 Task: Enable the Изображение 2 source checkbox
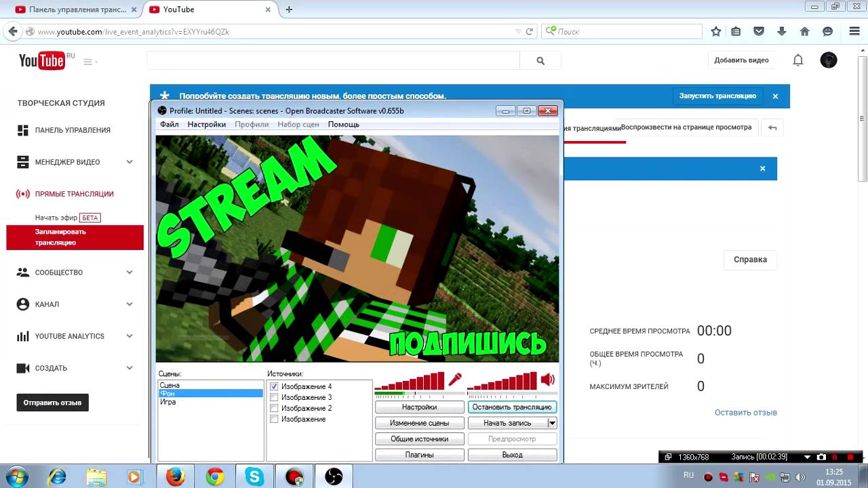tap(274, 408)
